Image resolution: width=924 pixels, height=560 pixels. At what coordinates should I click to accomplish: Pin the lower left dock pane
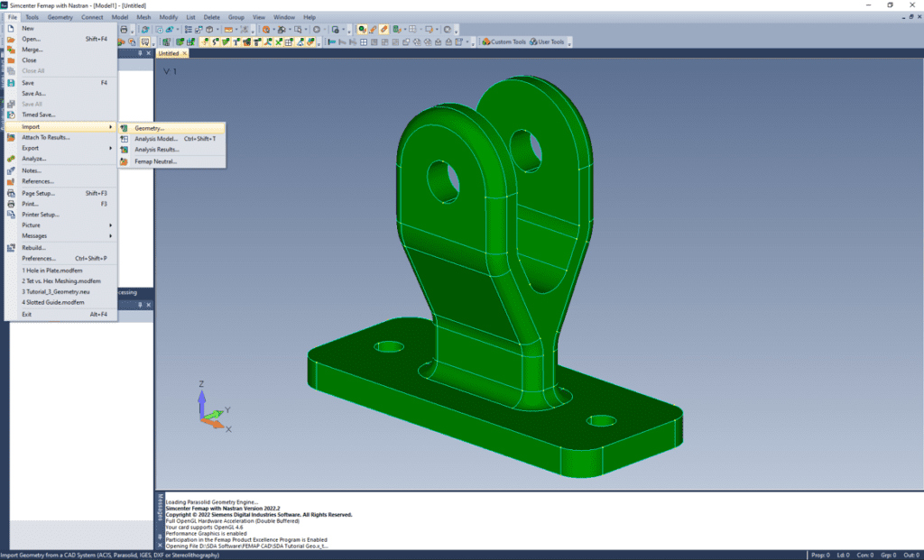click(x=140, y=305)
